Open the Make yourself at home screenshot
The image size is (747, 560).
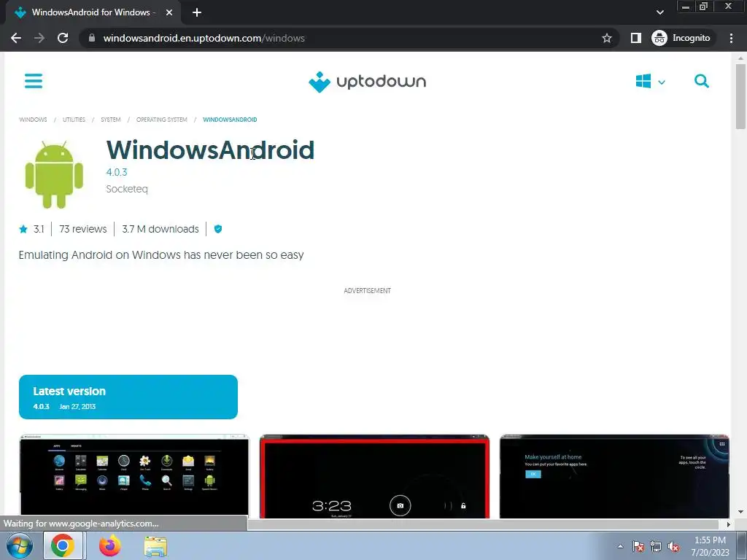(614, 475)
